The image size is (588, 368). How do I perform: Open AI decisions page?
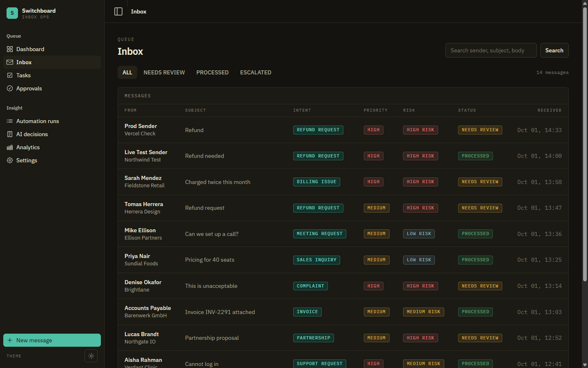pyautogui.click(x=52, y=134)
